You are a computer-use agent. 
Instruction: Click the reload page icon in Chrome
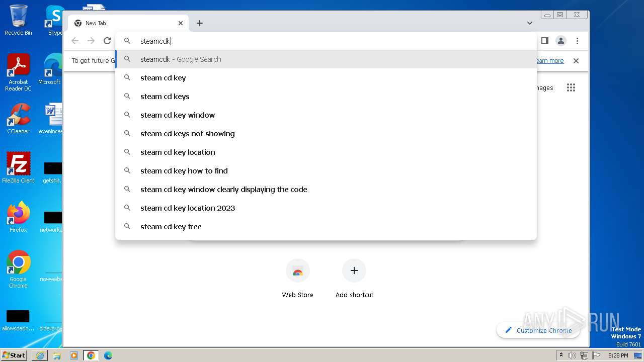(x=107, y=41)
